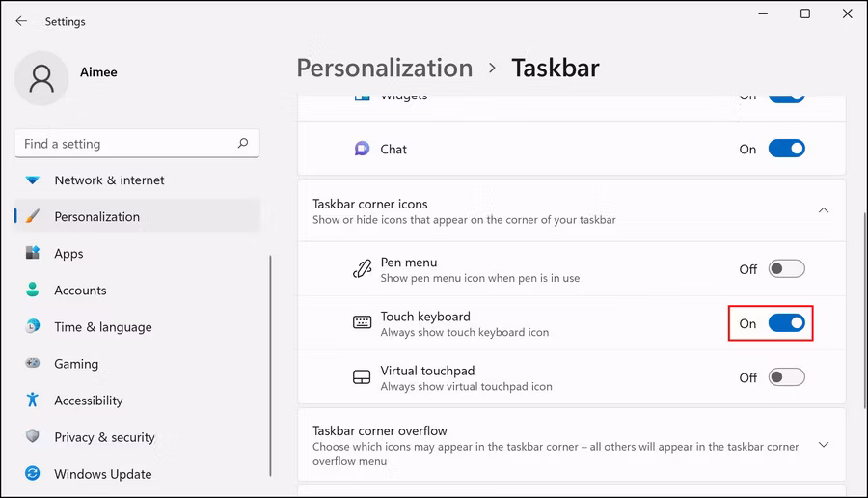Click Aimee's user avatar icon
Image resolution: width=868 pixels, height=498 pixels.
[x=41, y=78]
